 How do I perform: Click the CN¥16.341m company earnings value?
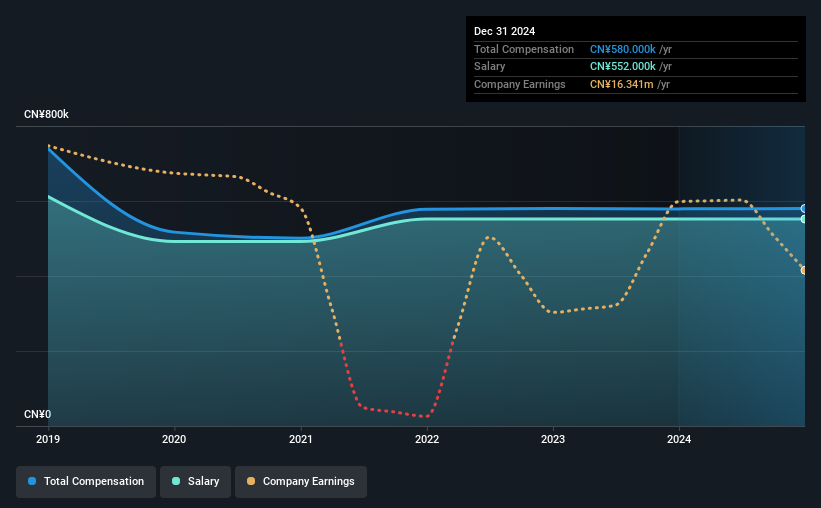click(x=622, y=84)
